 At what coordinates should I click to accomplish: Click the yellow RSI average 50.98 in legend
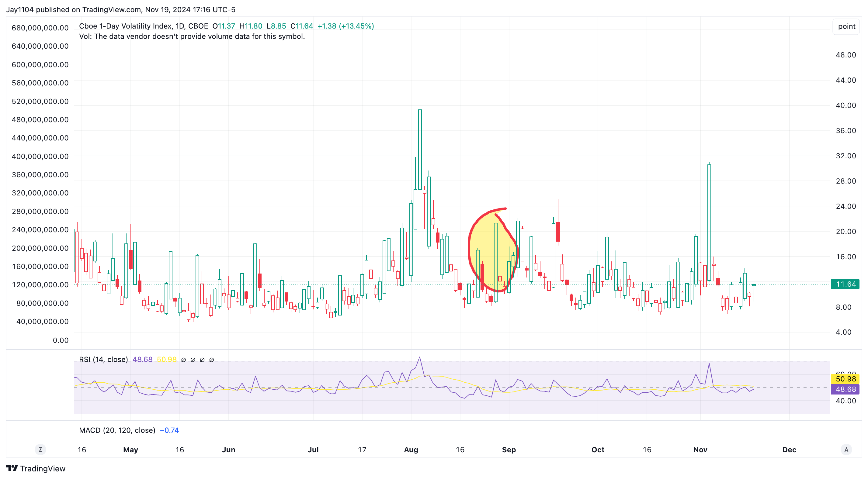tap(167, 360)
